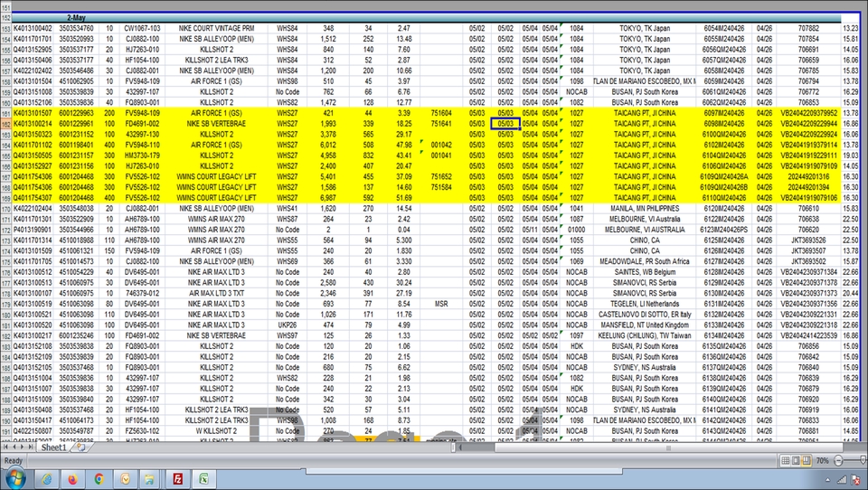Image resolution: width=868 pixels, height=490 pixels.
Task: Switch to Page Layout view in the status bar
Action: coord(796,461)
